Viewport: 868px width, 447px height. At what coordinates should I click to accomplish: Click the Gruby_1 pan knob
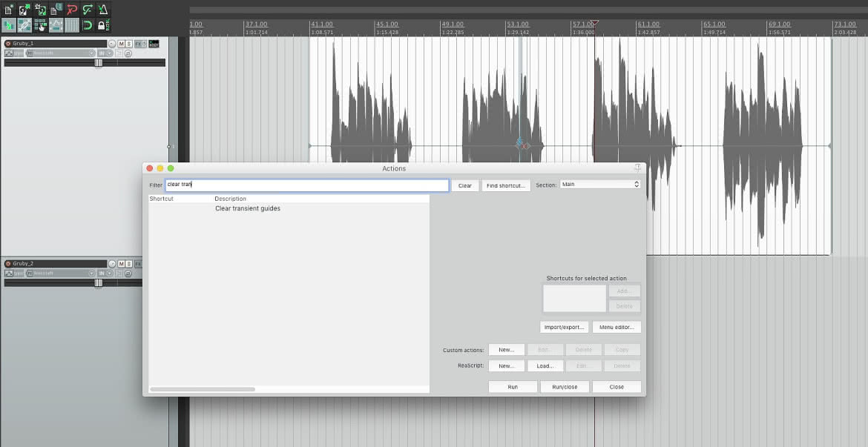112,44
